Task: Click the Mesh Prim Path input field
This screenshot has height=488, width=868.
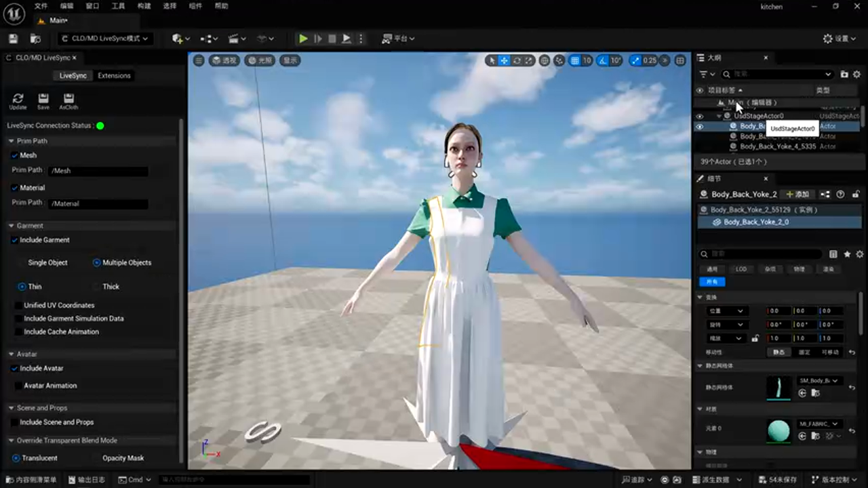Action: click(x=98, y=171)
